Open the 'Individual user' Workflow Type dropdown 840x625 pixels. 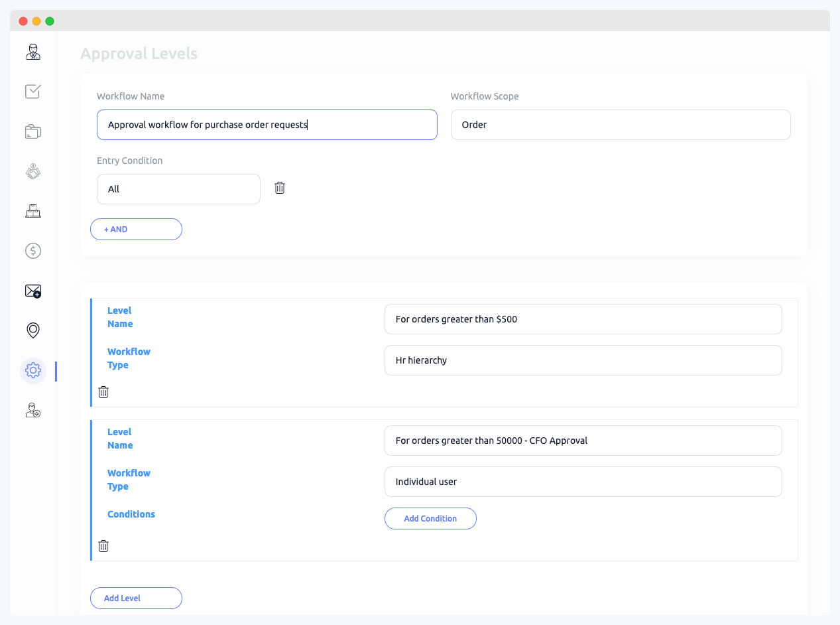tap(583, 481)
